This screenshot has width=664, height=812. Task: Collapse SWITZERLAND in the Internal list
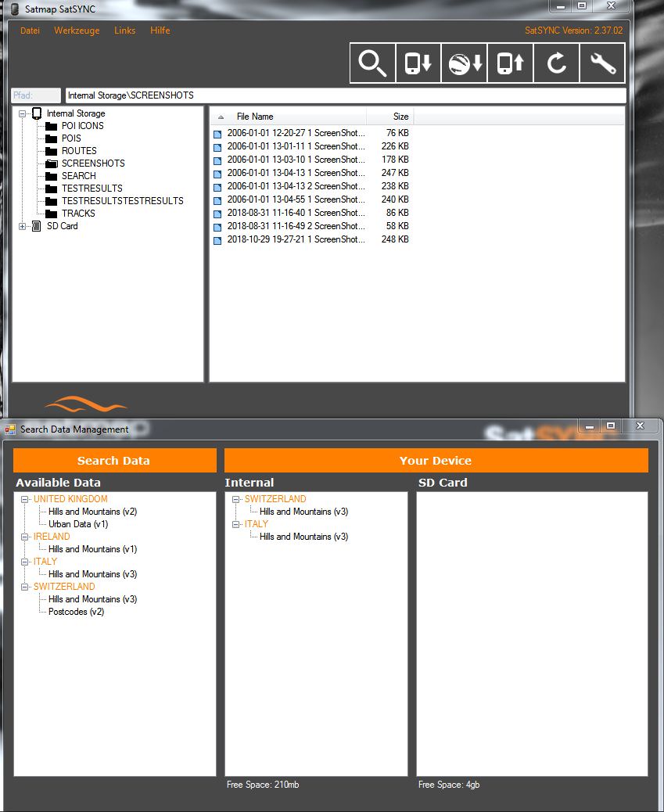[x=235, y=499]
